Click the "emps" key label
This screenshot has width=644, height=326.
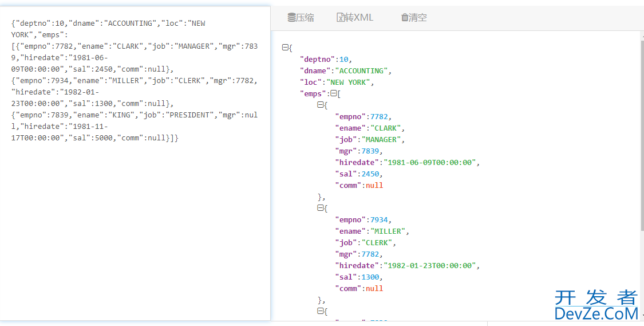tap(313, 94)
